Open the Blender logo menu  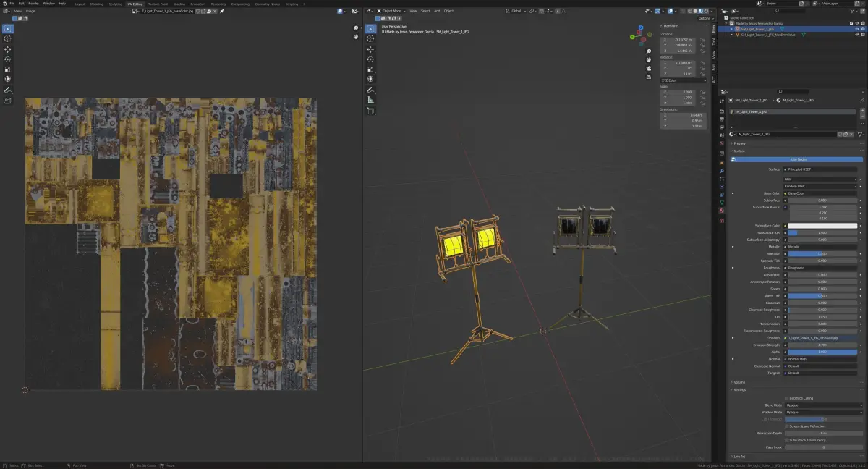(x=4, y=3)
